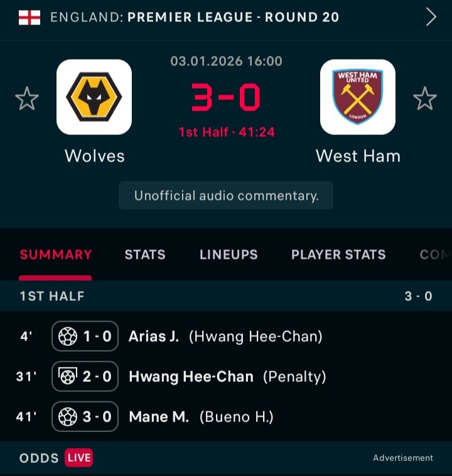Image resolution: width=452 pixels, height=476 pixels.
Task: Click the 3-0 goal ball icon
Action: pos(68,417)
